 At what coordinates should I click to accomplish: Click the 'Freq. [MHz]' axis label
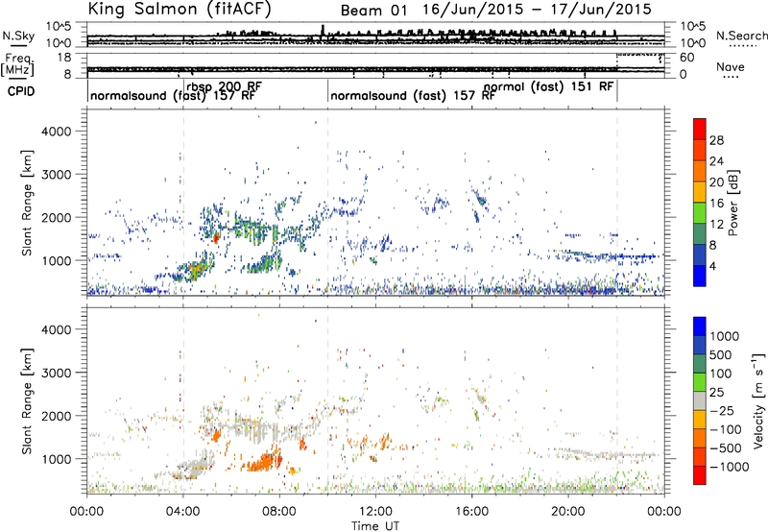17,65
